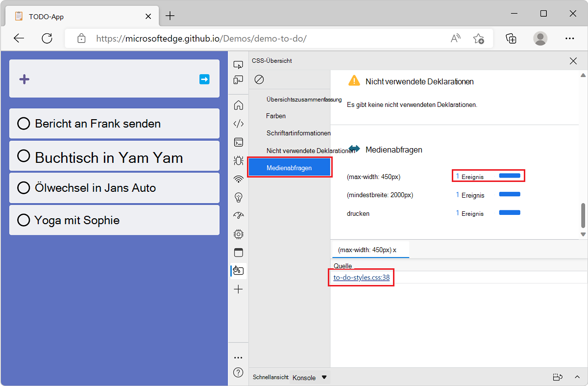Viewport: 588px width, 386px height.
Task: Open the Customize DevTools three-dot menu
Action: coord(238,357)
